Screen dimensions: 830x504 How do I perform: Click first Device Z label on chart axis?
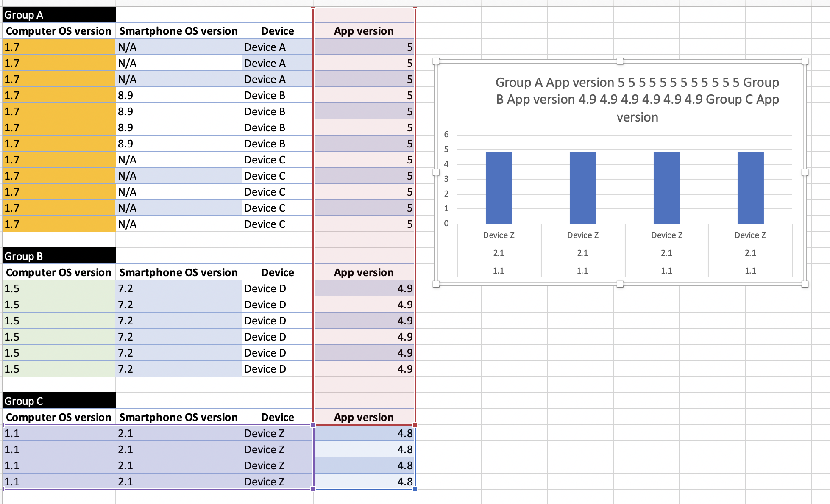(499, 235)
